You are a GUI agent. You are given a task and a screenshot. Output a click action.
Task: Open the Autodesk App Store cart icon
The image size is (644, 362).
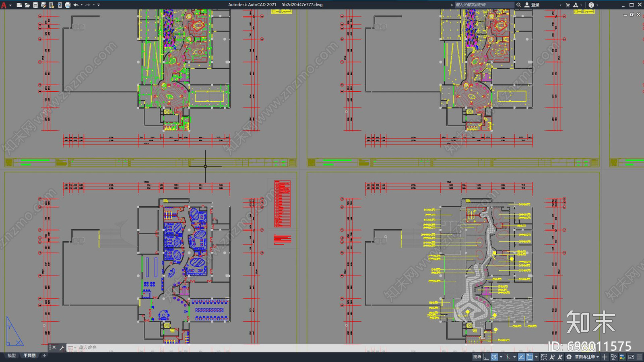(x=568, y=5)
